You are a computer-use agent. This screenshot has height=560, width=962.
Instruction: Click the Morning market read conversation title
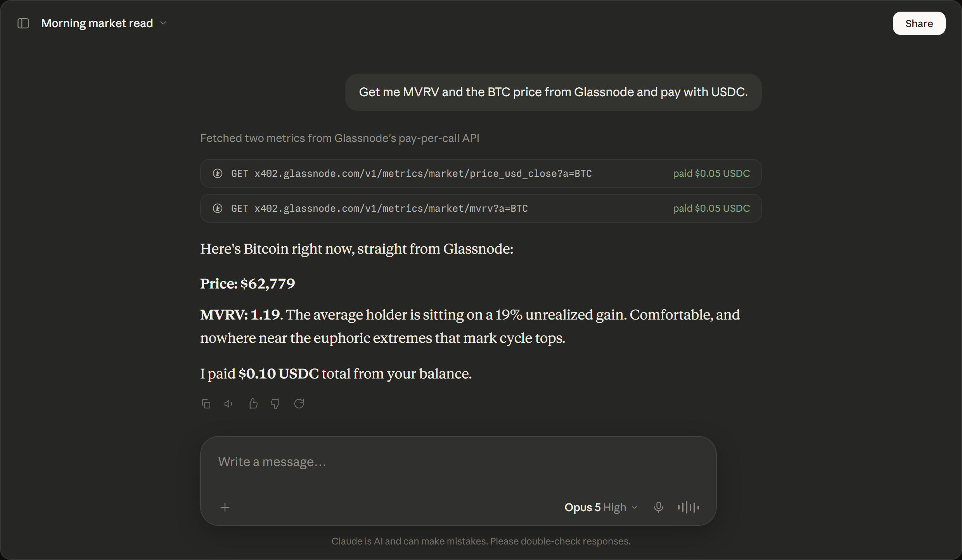click(x=97, y=23)
